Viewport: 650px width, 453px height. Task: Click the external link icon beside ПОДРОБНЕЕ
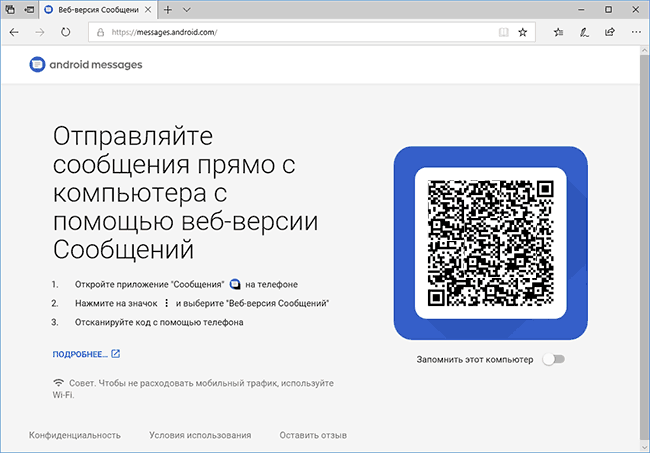coord(116,354)
